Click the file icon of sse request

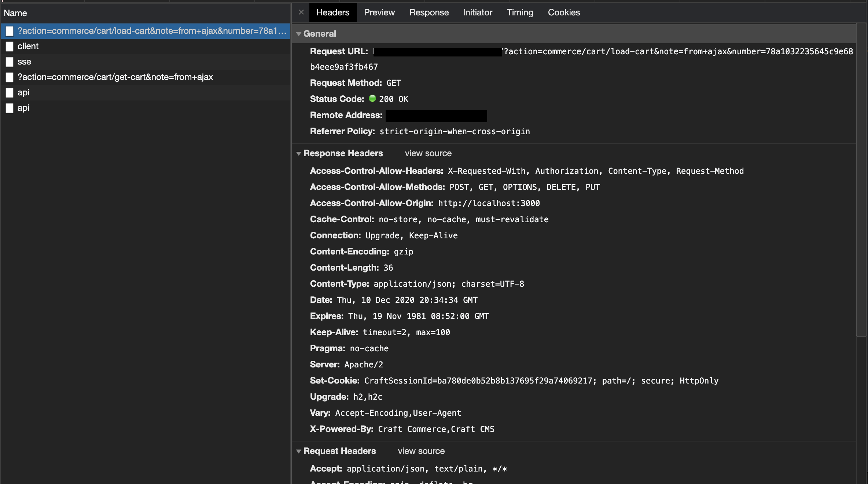(10, 62)
